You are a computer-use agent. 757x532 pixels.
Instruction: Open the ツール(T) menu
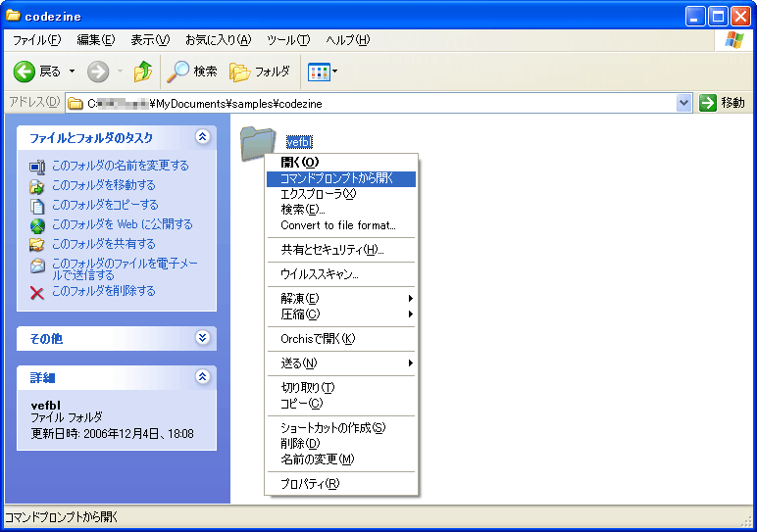[x=288, y=40]
